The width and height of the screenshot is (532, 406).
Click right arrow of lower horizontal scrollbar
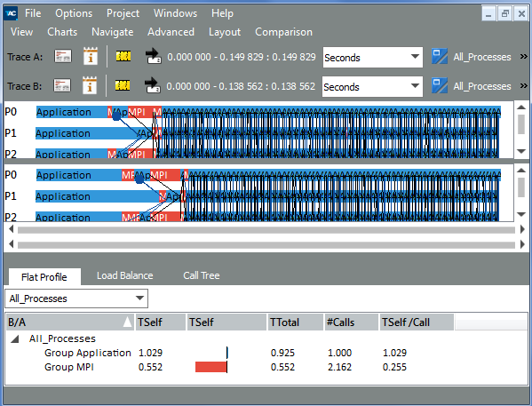point(522,244)
